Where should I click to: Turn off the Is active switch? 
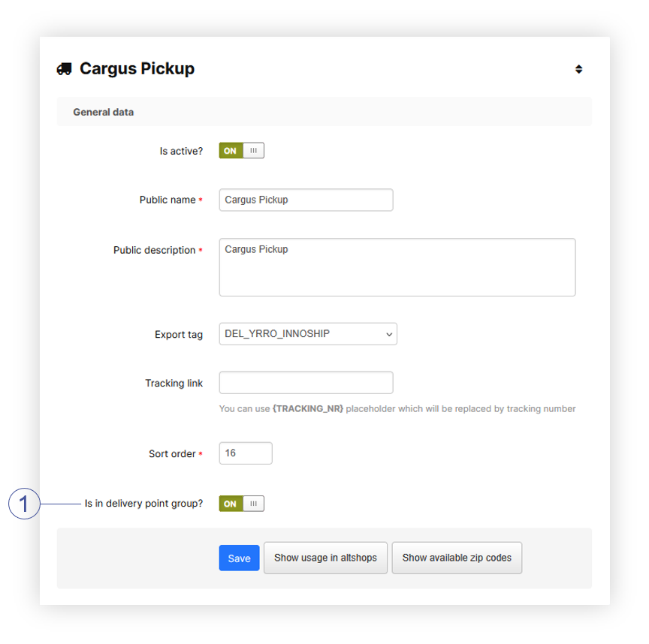click(241, 151)
